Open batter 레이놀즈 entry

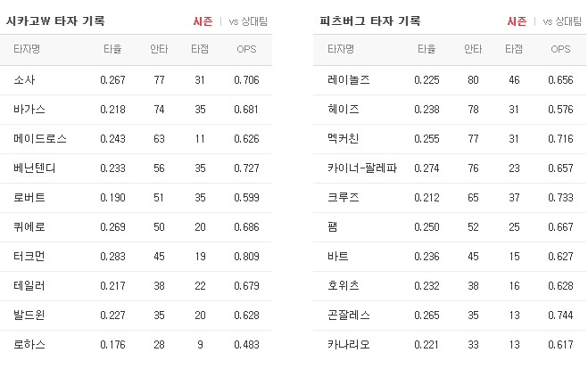tap(349, 80)
